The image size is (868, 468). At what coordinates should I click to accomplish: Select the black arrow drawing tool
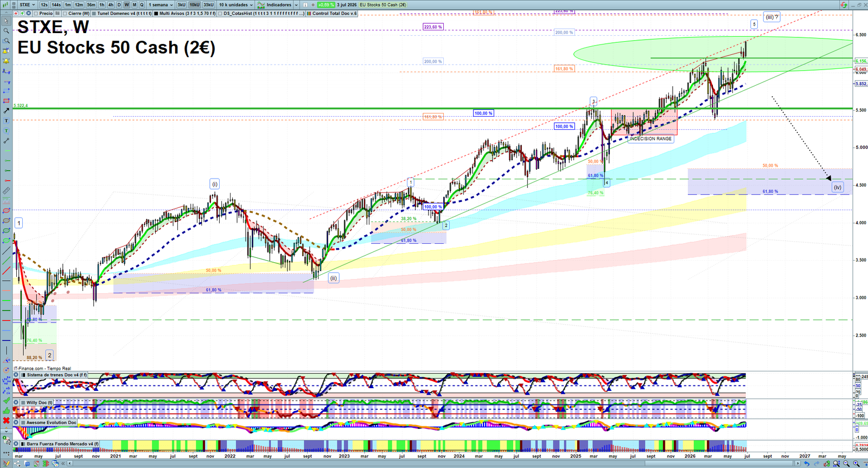tap(6, 111)
